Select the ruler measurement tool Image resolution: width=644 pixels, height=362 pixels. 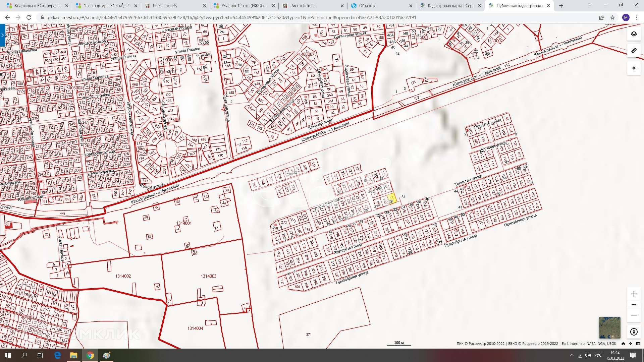634,51
